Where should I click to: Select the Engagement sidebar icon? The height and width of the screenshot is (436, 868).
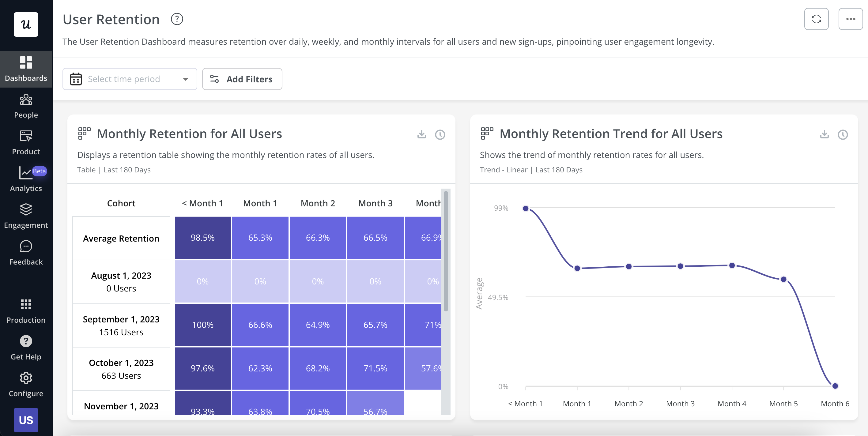(26, 216)
